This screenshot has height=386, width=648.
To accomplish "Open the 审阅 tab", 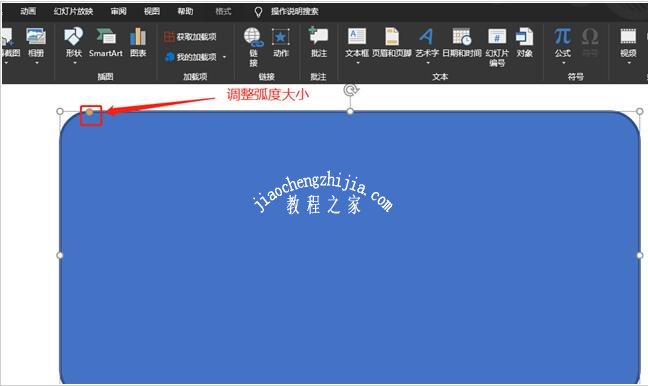I will click(x=119, y=11).
